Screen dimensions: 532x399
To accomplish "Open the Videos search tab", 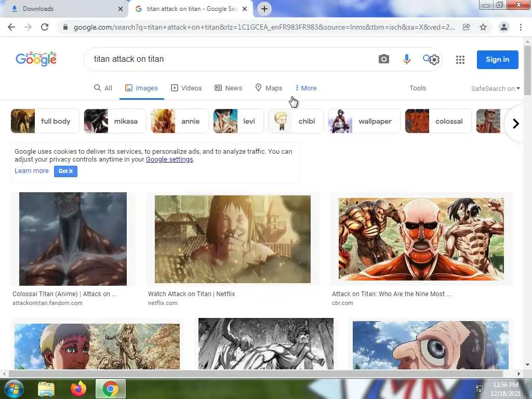I will point(187,88).
